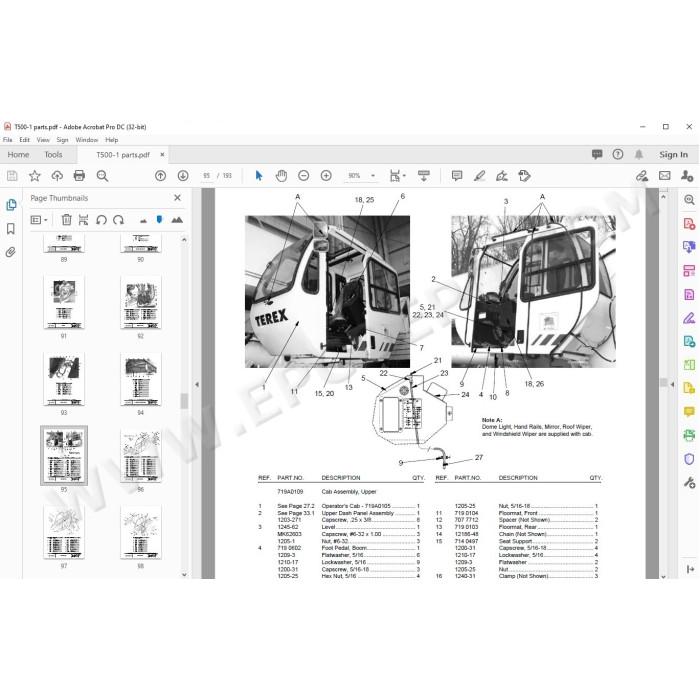This screenshot has width=700, height=700.
Task: Rotate pages clockwise
Action: [x=118, y=220]
